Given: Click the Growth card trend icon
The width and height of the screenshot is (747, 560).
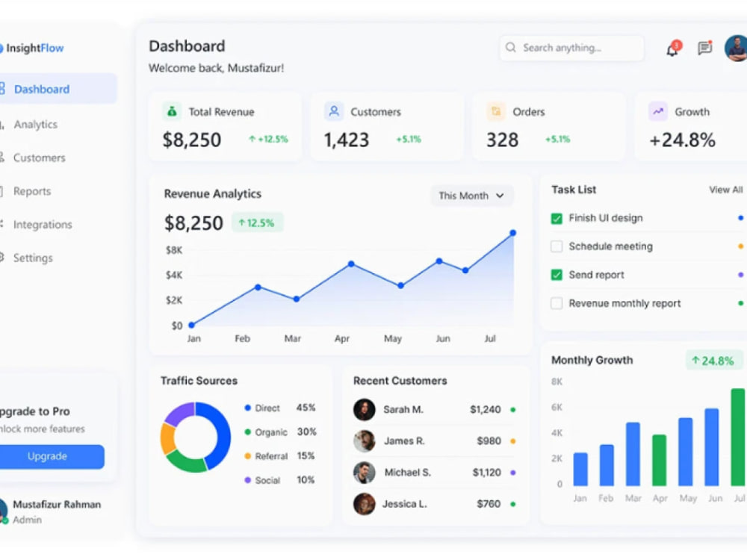Looking at the screenshot, I should [658, 111].
